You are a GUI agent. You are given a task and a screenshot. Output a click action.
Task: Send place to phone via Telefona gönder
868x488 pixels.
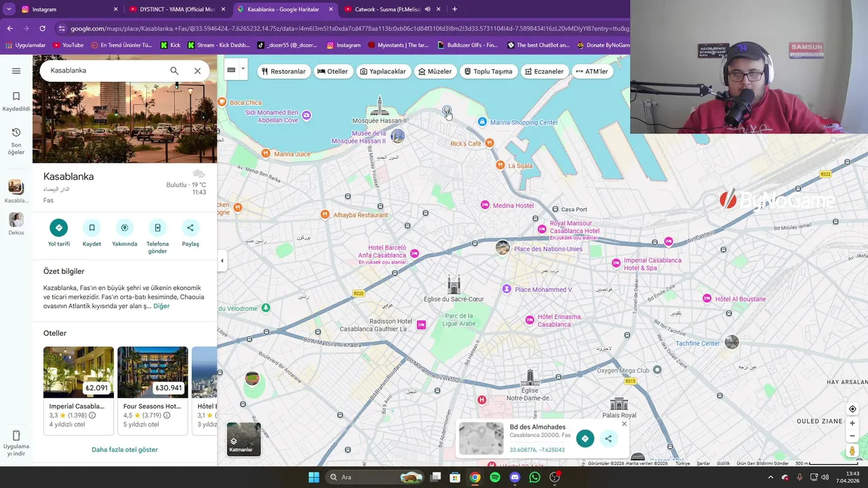157,236
